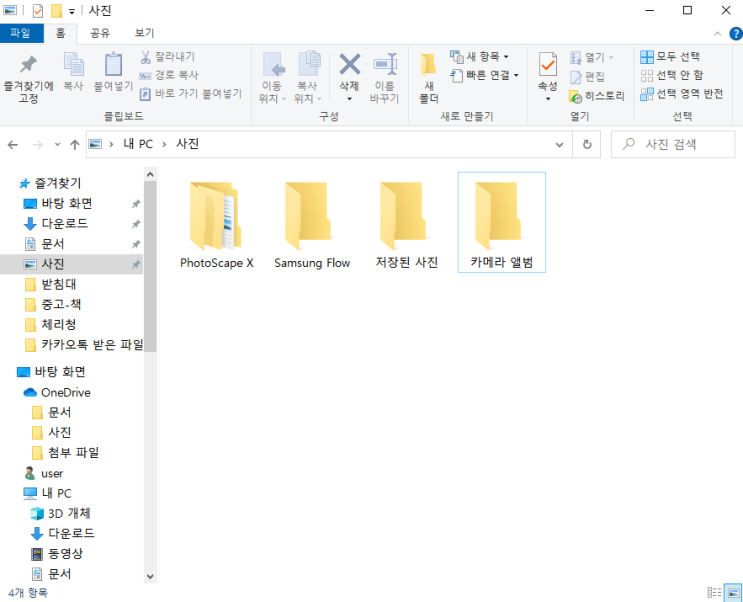The image size is (743, 602).
Task: Select 내 PC in navigation tree
Action: 47,493
